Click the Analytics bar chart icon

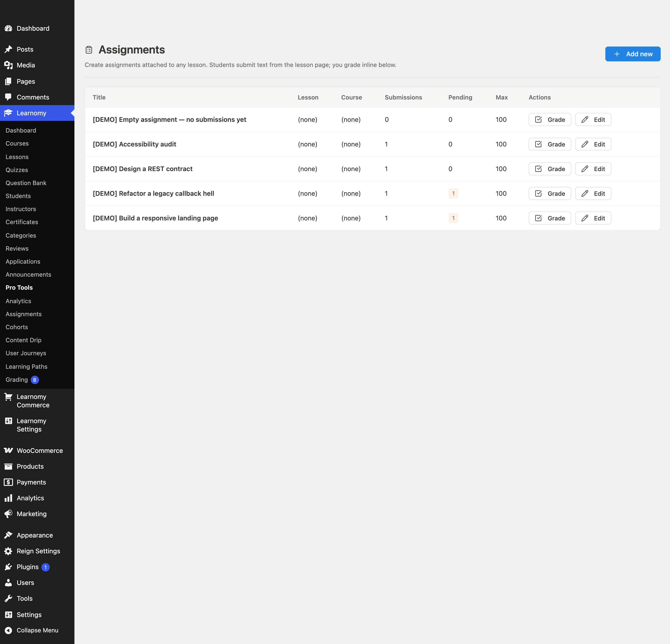click(9, 498)
